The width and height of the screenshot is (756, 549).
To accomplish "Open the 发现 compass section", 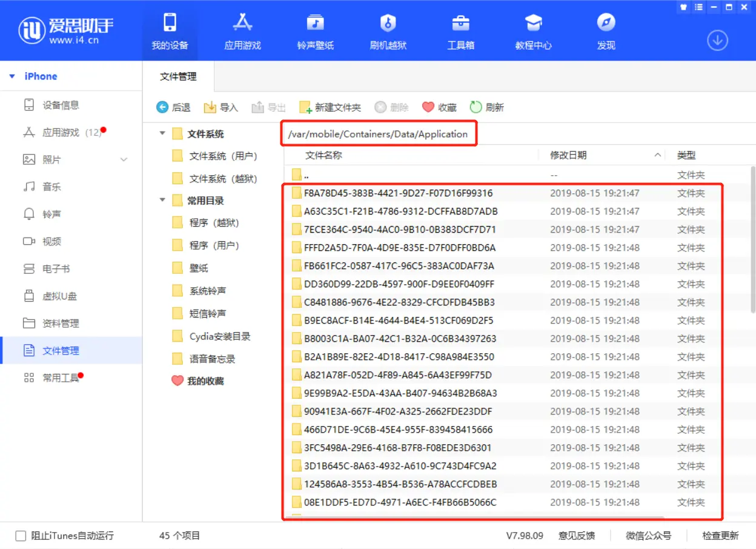I will coord(606,32).
